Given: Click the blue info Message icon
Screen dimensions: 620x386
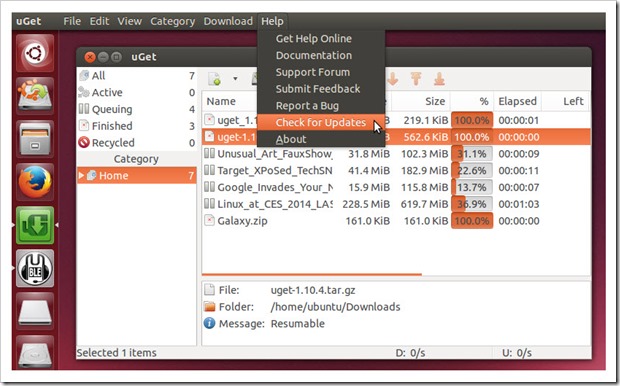Looking at the screenshot, I should tap(210, 323).
